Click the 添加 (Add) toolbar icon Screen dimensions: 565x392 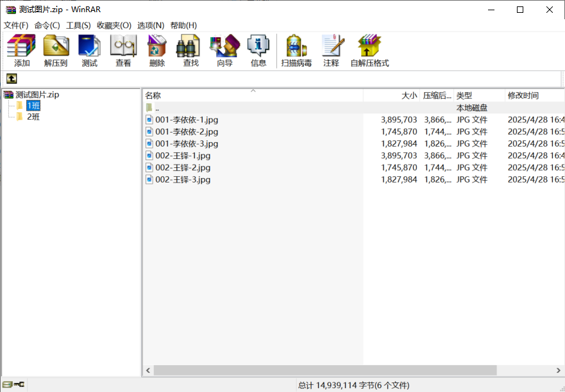[22, 51]
